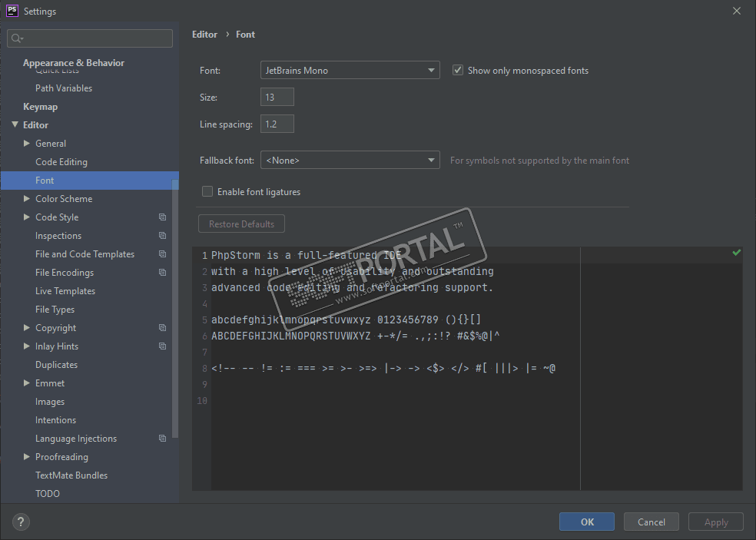Click the project-level icon beside File Encodings
This screenshot has height=540, width=756.
click(162, 273)
